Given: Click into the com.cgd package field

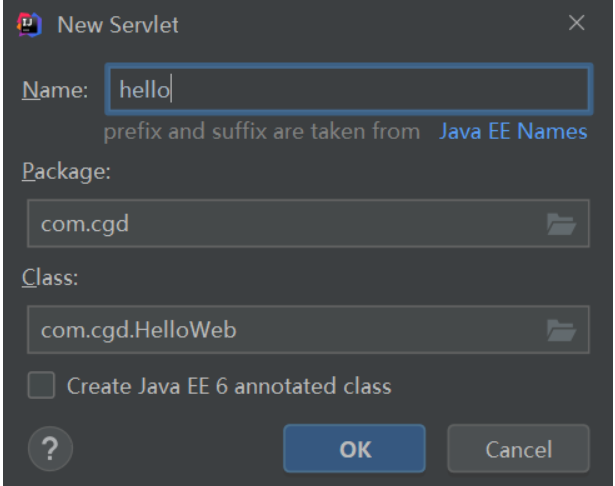Looking at the screenshot, I should 285,224.
